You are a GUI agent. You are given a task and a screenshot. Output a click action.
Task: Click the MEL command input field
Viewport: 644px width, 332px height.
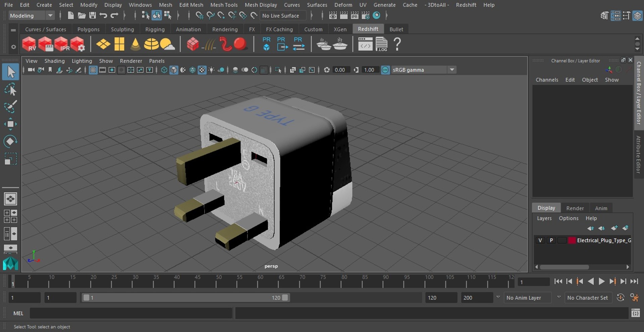pos(131,313)
